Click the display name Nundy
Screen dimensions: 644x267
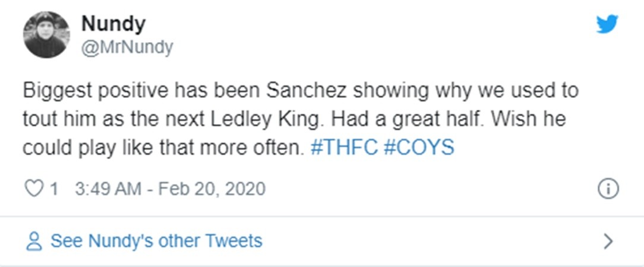point(113,24)
